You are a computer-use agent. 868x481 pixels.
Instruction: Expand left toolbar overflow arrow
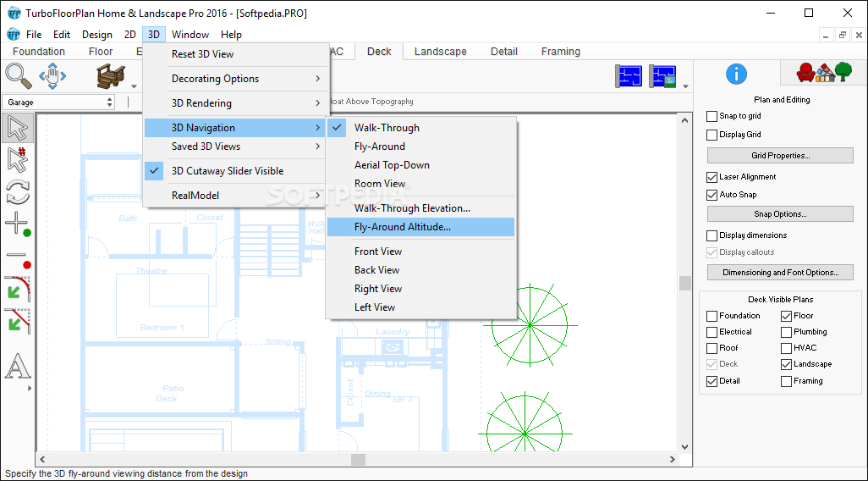tap(30, 388)
